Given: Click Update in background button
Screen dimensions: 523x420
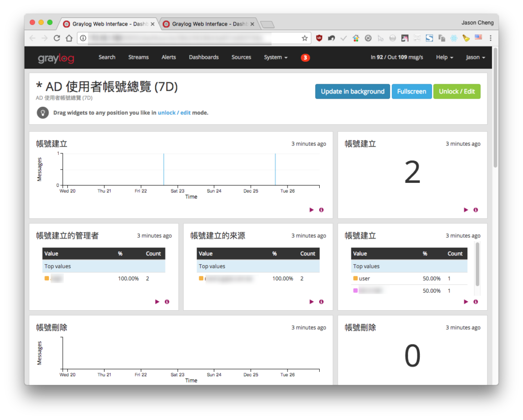Looking at the screenshot, I should pyautogui.click(x=352, y=91).
